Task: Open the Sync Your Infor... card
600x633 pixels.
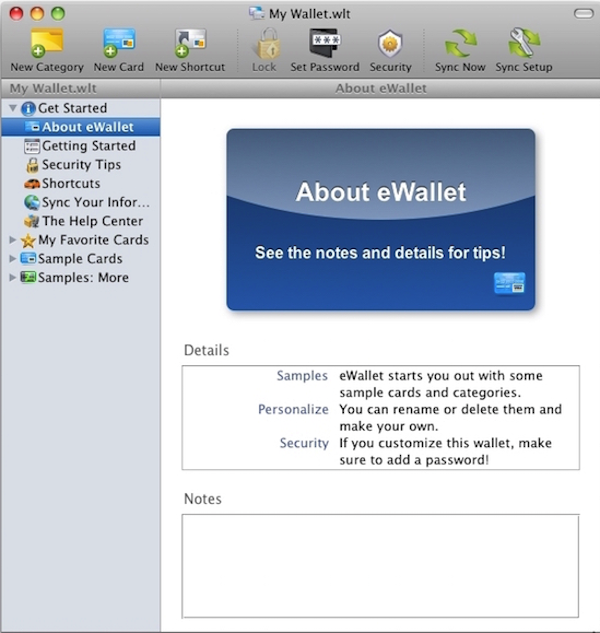Action: 80,202
